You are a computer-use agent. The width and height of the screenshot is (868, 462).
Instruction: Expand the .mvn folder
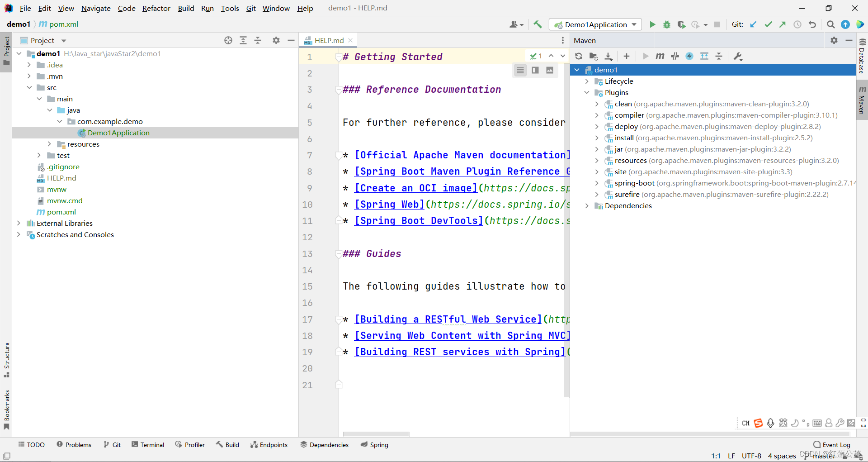click(29, 76)
